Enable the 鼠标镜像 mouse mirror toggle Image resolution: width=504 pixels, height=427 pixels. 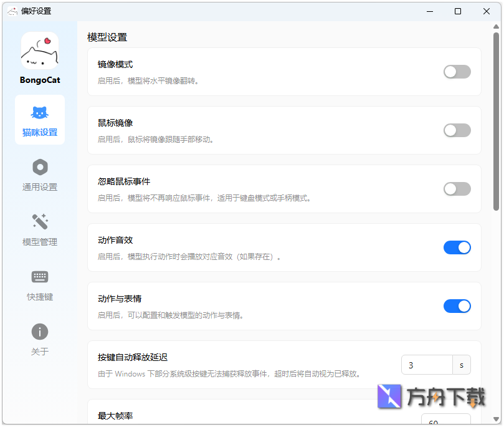[457, 130]
